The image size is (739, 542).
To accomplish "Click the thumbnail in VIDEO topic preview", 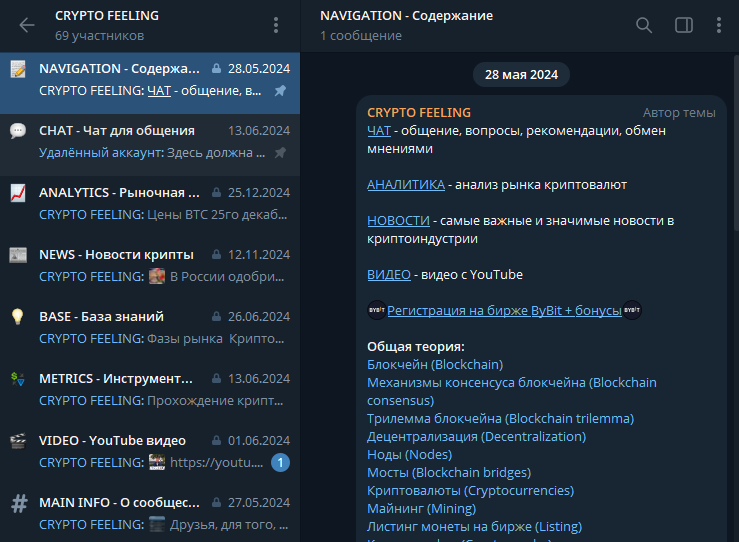I will (x=157, y=462).
